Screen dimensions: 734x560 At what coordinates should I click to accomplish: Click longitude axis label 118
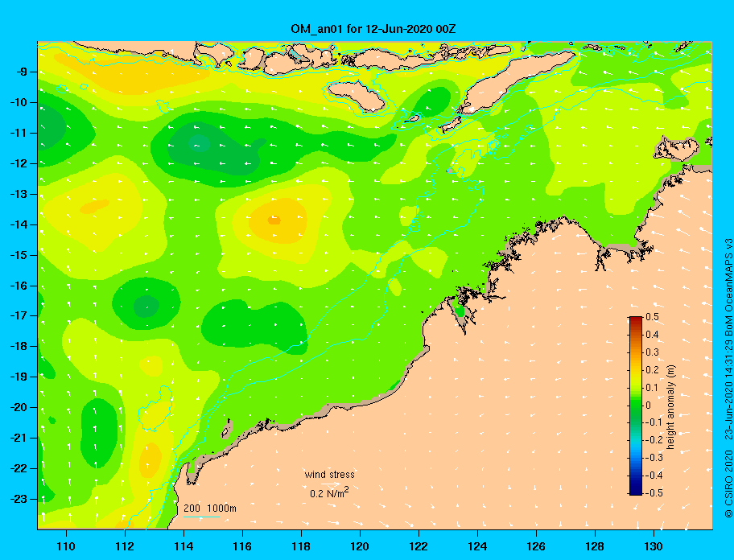[301, 546]
